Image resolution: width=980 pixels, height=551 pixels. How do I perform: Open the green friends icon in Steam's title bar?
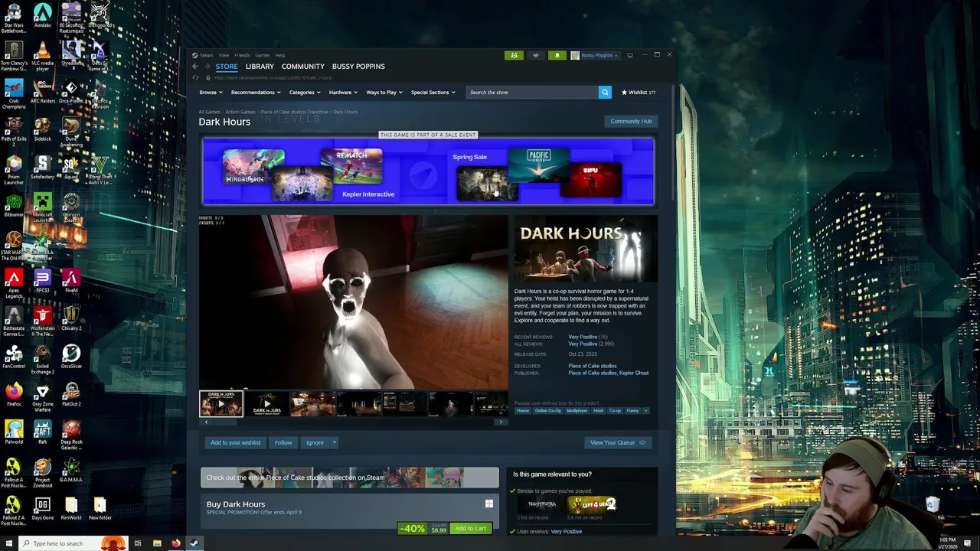(514, 55)
